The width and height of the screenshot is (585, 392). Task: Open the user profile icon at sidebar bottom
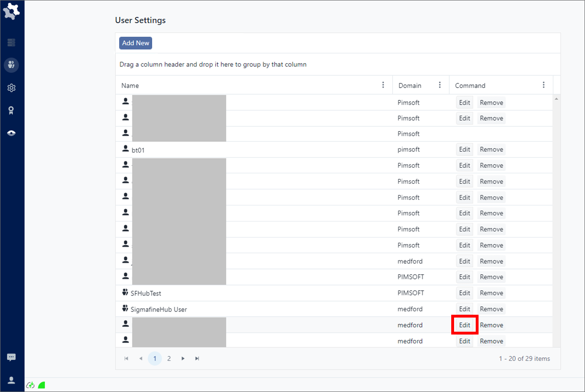coord(11,380)
